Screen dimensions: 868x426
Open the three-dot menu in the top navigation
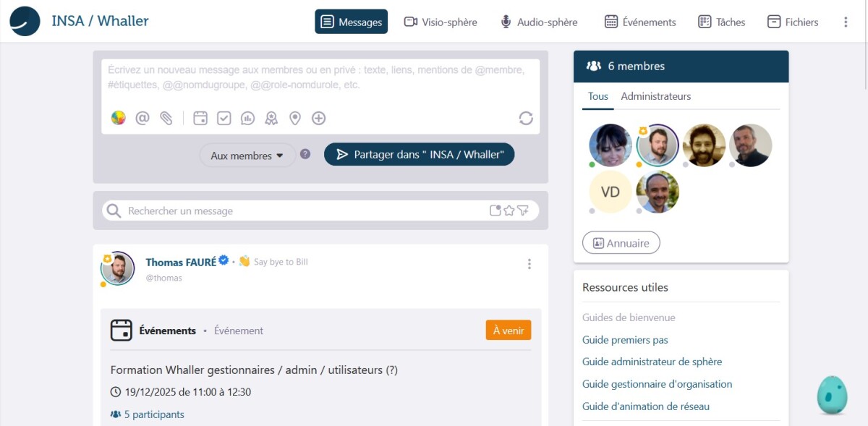coord(846,22)
